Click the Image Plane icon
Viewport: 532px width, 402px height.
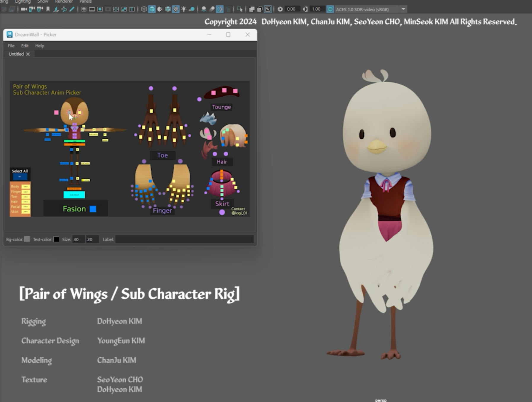pos(56,9)
